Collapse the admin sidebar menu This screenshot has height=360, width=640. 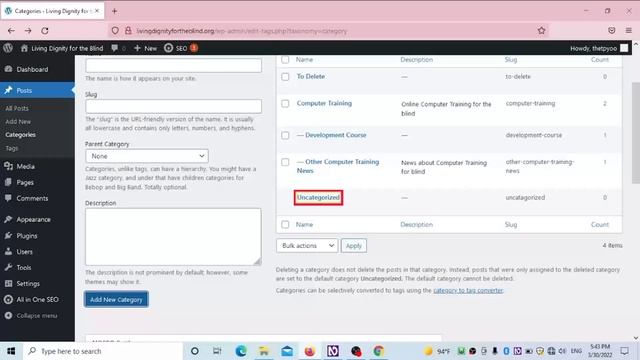37,316
